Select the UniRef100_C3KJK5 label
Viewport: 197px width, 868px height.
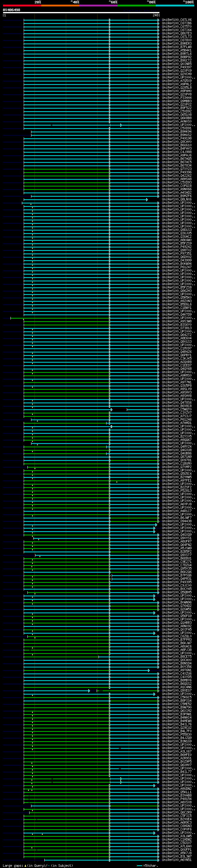click(x=177, y=358)
